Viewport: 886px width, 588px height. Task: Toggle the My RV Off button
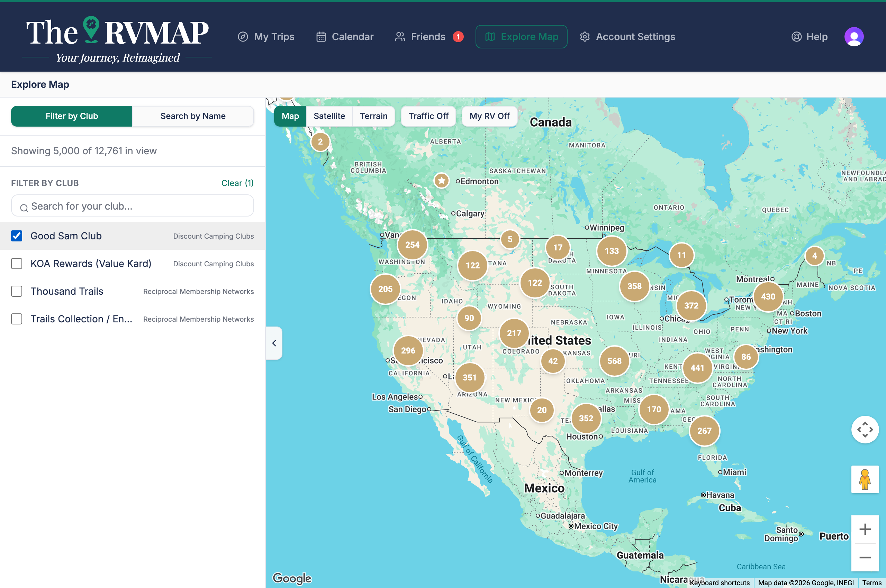pyautogui.click(x=489, y=116)
